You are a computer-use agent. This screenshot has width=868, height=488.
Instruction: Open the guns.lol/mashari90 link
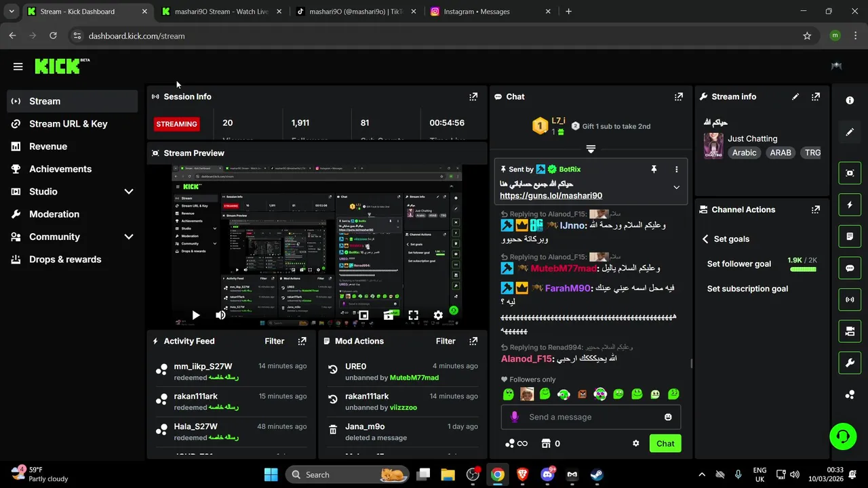tap(551, 196)
